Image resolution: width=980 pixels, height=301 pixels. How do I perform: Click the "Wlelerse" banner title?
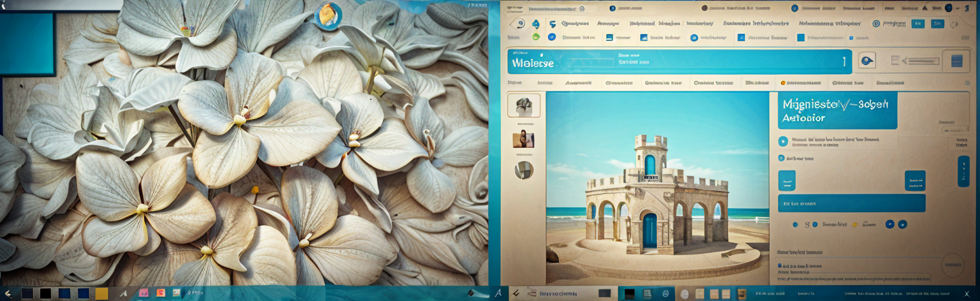click(x=533, y=64)
